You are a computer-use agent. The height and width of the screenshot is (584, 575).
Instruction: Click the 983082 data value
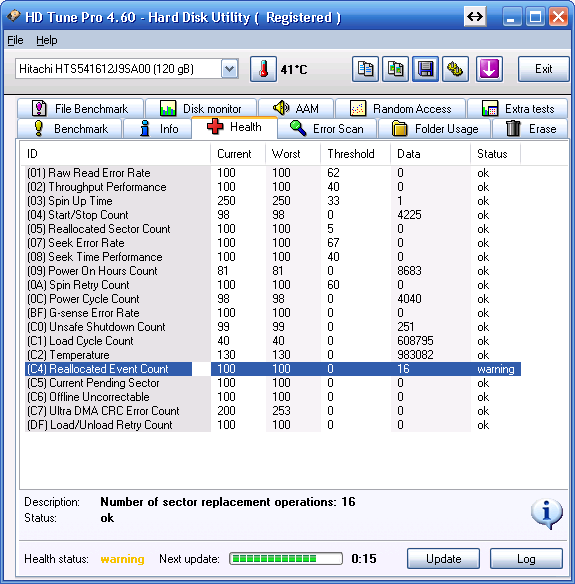tap(415, 355)
